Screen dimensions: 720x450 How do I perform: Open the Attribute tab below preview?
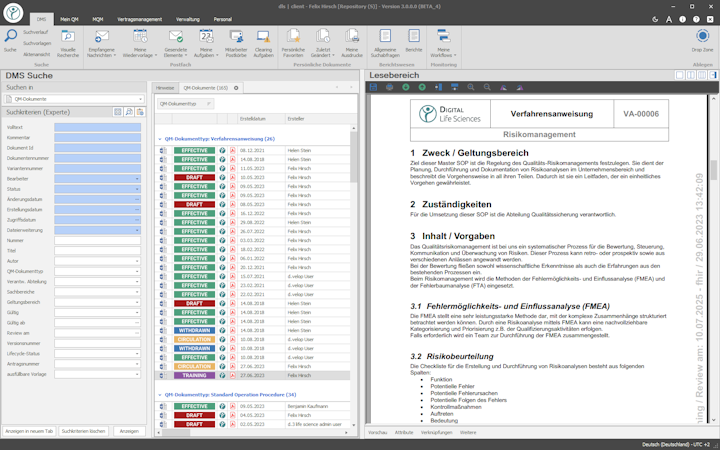tap(404, 433)
